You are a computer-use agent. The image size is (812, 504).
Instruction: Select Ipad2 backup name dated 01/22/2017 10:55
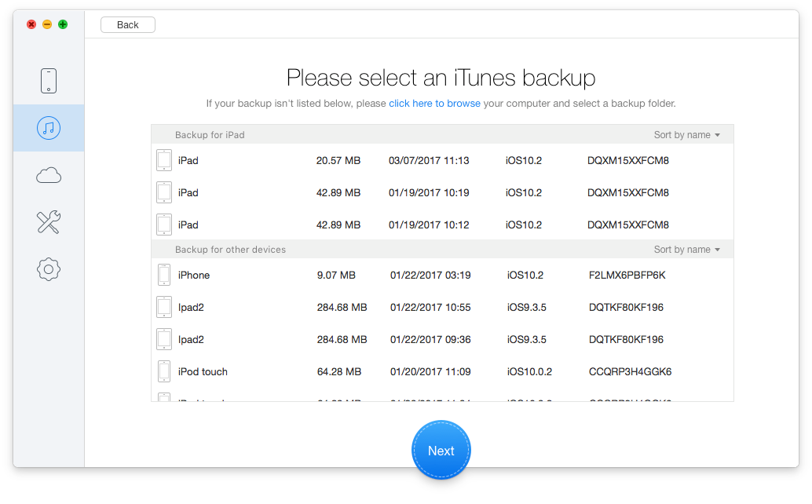[191, 307]
